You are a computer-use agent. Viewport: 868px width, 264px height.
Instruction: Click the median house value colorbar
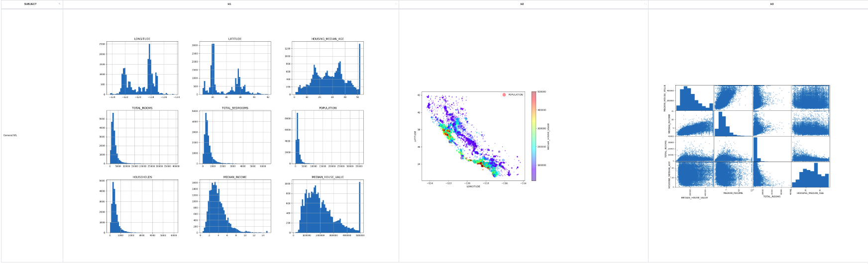click(x=534, y=136)
